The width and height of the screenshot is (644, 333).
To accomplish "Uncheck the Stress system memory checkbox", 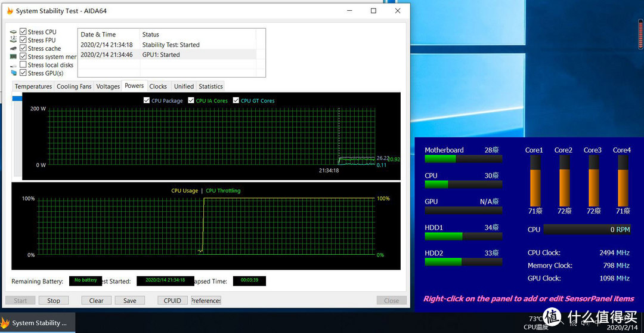I will click(x=23, y=56).
